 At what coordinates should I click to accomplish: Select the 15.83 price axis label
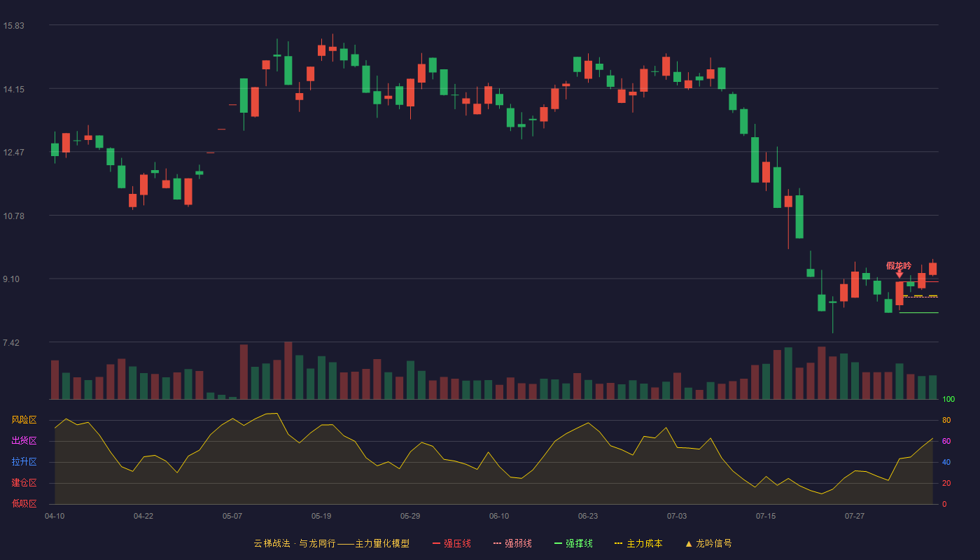[x=13, y=26]
